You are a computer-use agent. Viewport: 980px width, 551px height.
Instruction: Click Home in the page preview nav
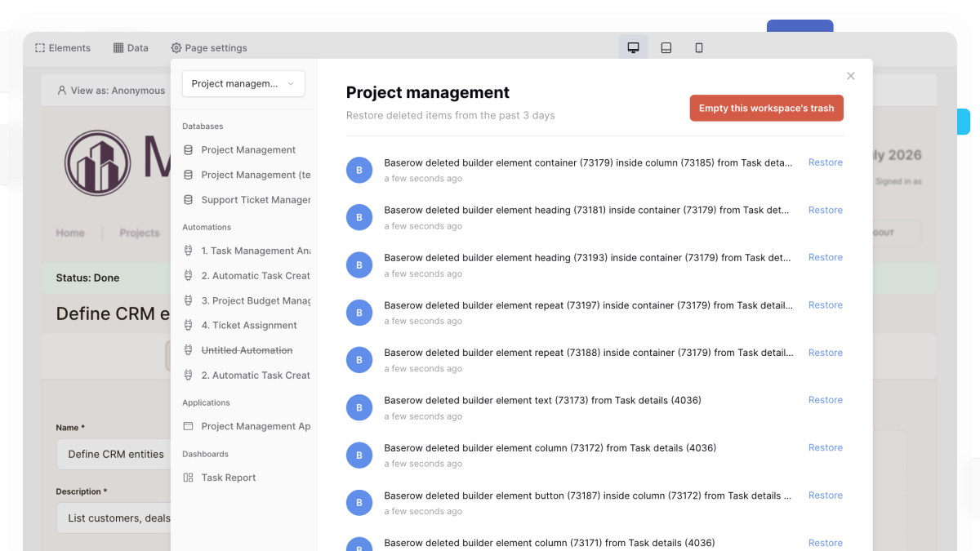coord(70,233)
